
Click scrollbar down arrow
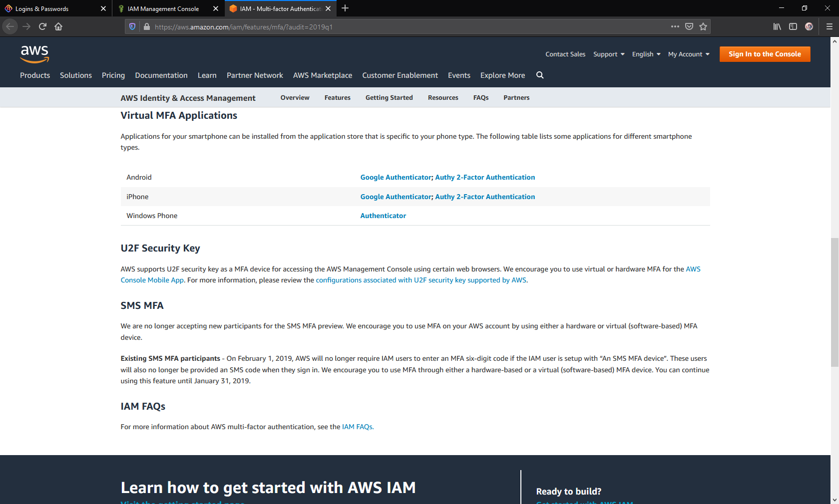coord(835,500)
